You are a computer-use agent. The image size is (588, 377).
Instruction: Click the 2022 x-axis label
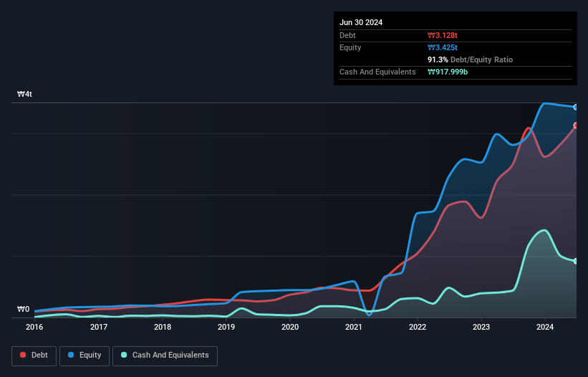pos(418,327)
